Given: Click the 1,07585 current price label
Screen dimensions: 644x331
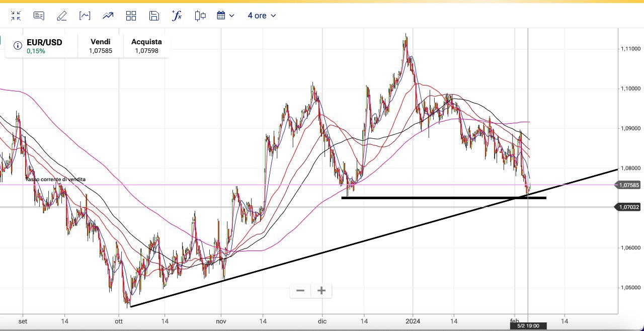Looking at the screenshot, I should click(629, 185).
